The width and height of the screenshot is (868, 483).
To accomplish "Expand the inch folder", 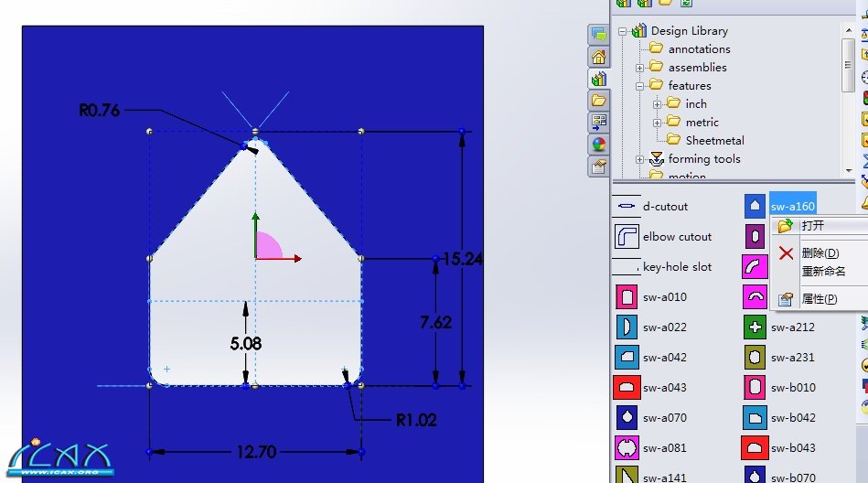I will pos(657,104).
